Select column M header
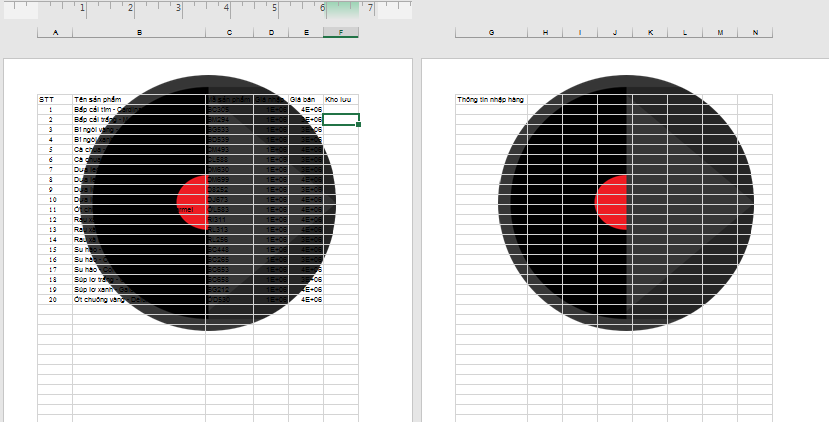This screenshot has width=829, height=422. 720,32
